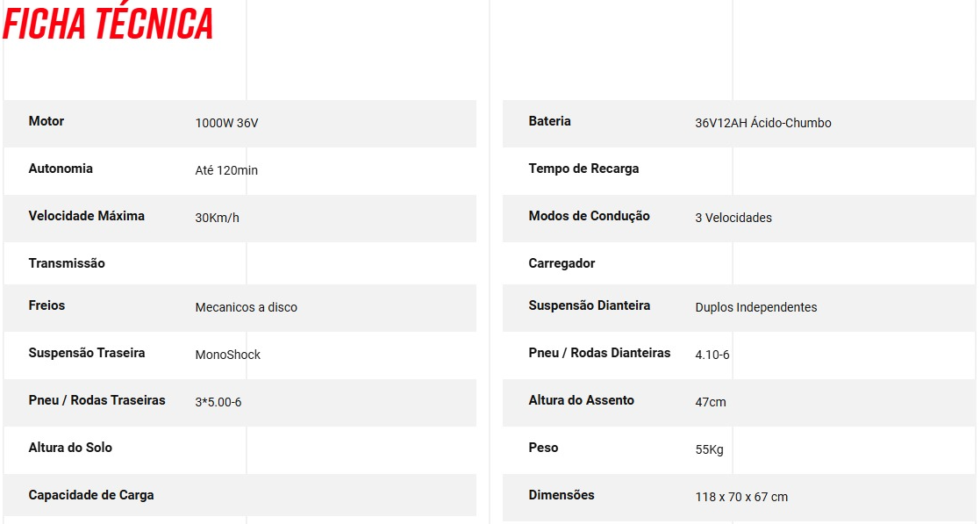The height and width of the screenshot is (524, 980).
Task: Select the Autonomia row label
Action: pyautogui.click(x=61, y=169)
